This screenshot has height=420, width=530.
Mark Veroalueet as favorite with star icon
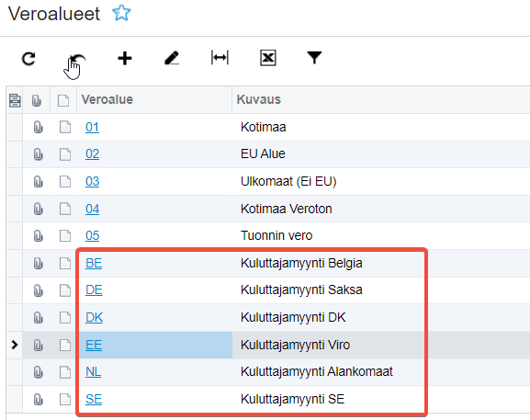point(121,13)
